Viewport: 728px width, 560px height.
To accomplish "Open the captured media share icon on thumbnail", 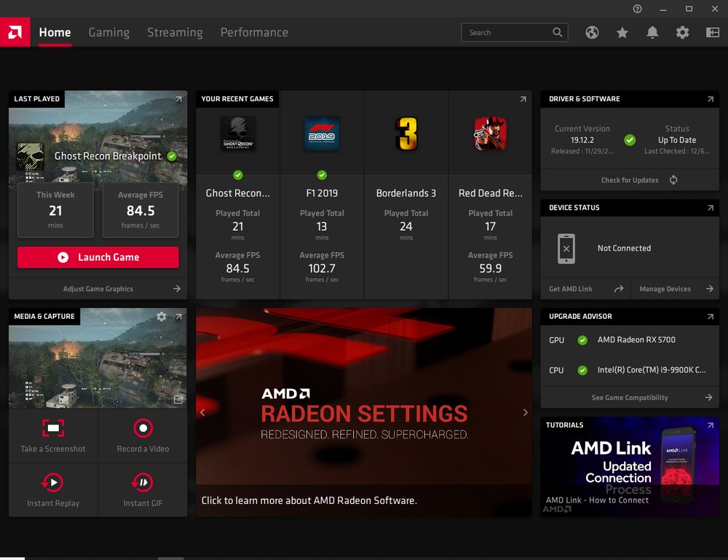I will [178, 399].
